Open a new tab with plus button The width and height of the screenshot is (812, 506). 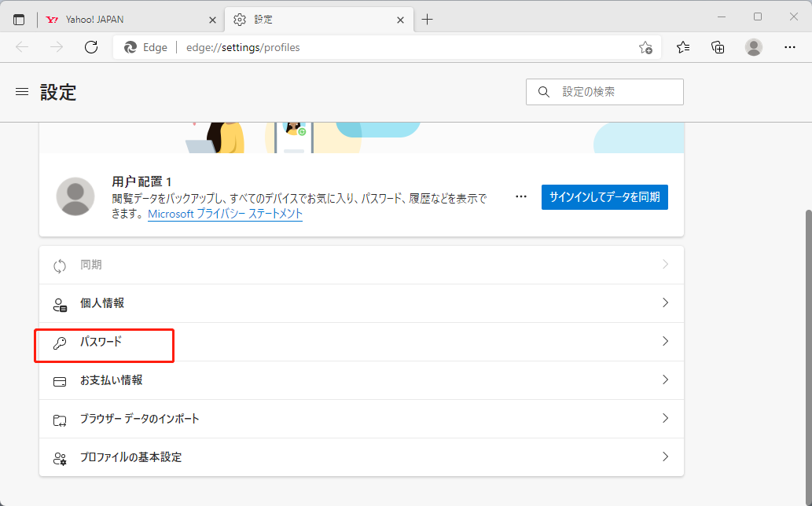coord(427,20)
